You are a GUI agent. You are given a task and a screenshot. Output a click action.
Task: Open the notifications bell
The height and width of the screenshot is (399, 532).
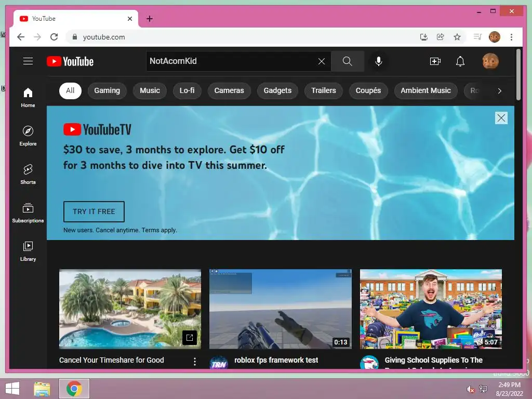460,61
